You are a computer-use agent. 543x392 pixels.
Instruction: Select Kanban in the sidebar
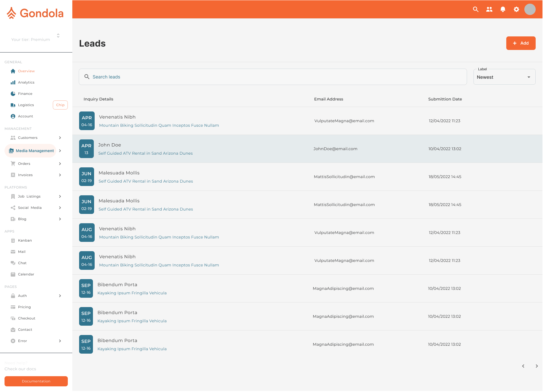[25, 240]
